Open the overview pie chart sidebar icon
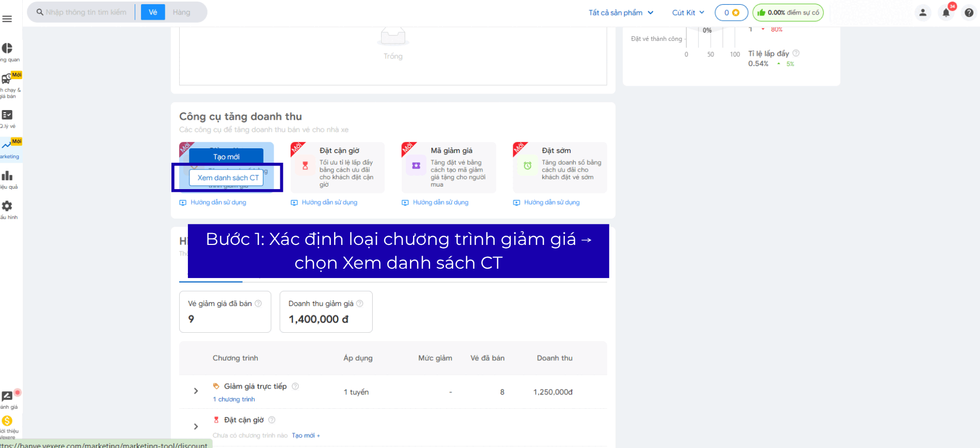This screenshot has width=980, height=448. pyautogui.click(x=7, y=49)
